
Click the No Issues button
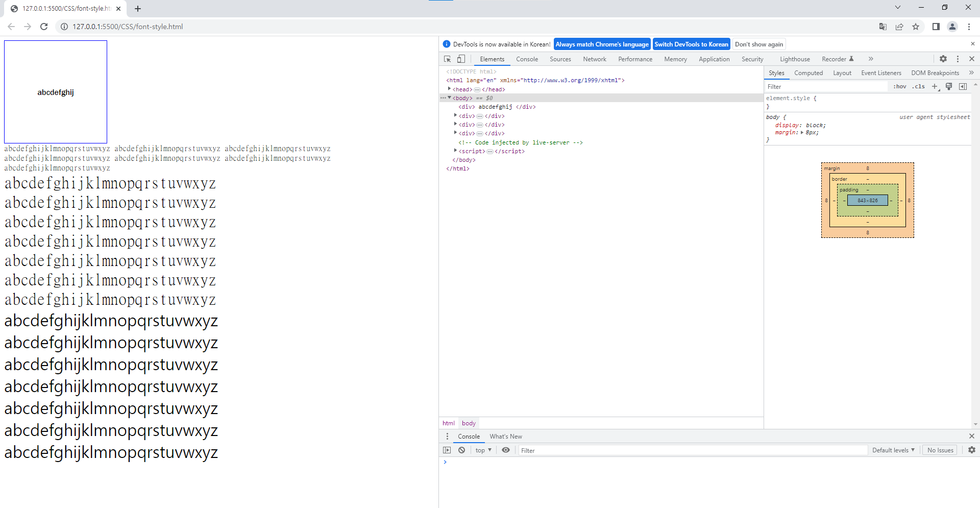point(940,450)
